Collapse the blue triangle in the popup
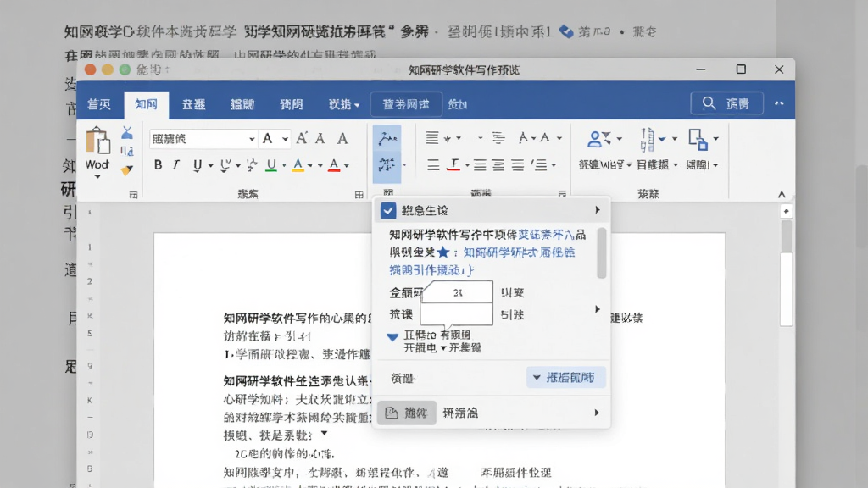Image resolution: width=868 pixels, height=488 pixels. click(392, 336)
